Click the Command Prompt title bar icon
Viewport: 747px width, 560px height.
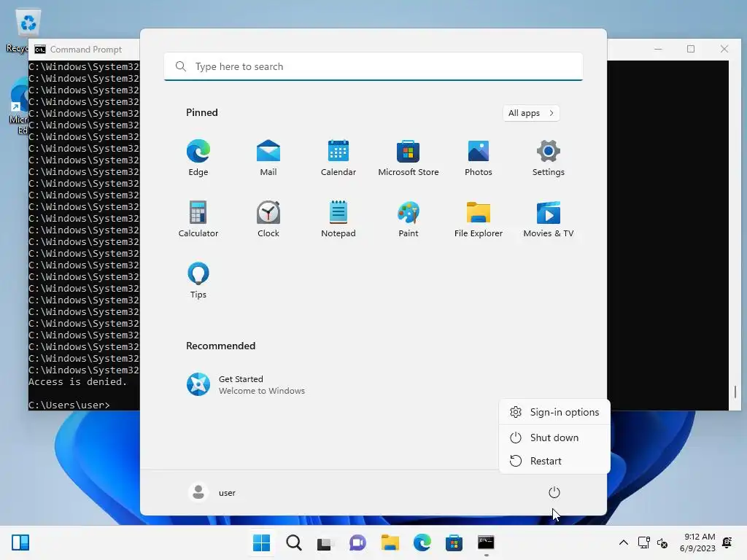pyautogui.click(x=40, y=50)
